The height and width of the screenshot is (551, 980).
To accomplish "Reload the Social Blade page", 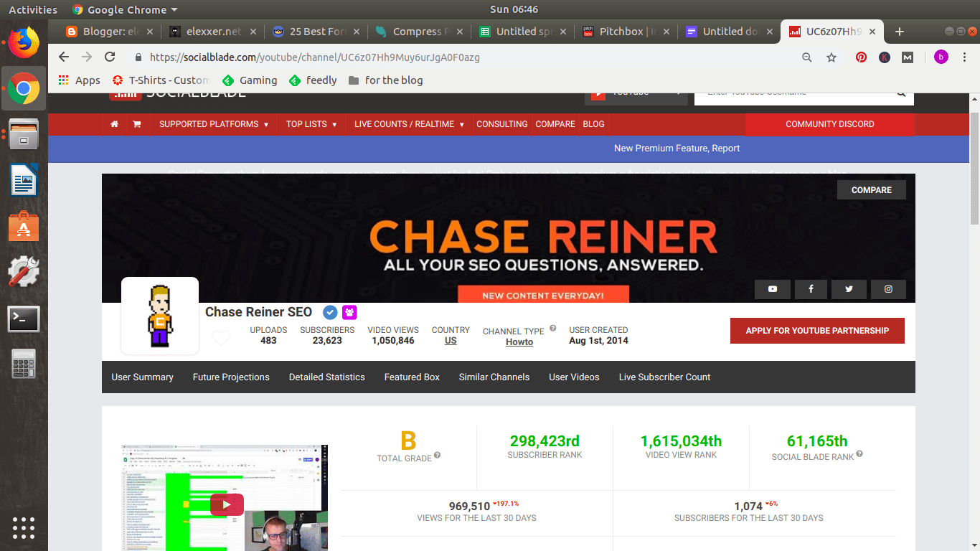I will click(110, 57).
